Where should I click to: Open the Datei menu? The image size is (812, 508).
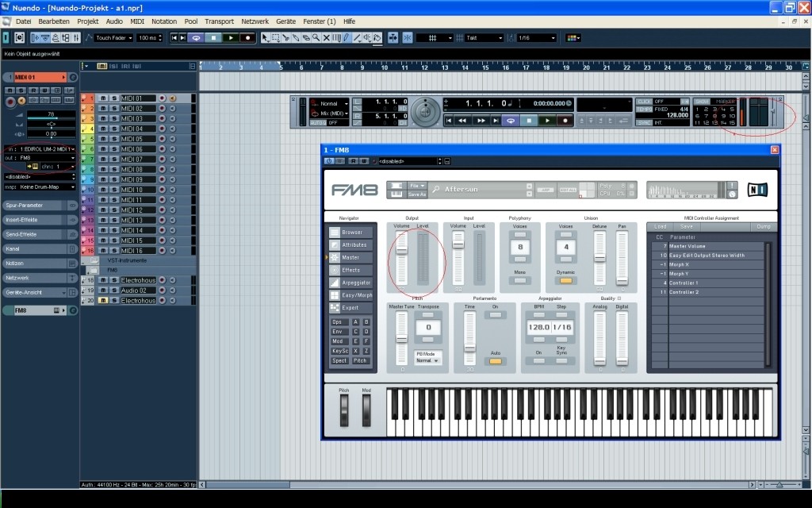[x=23, y=21]
